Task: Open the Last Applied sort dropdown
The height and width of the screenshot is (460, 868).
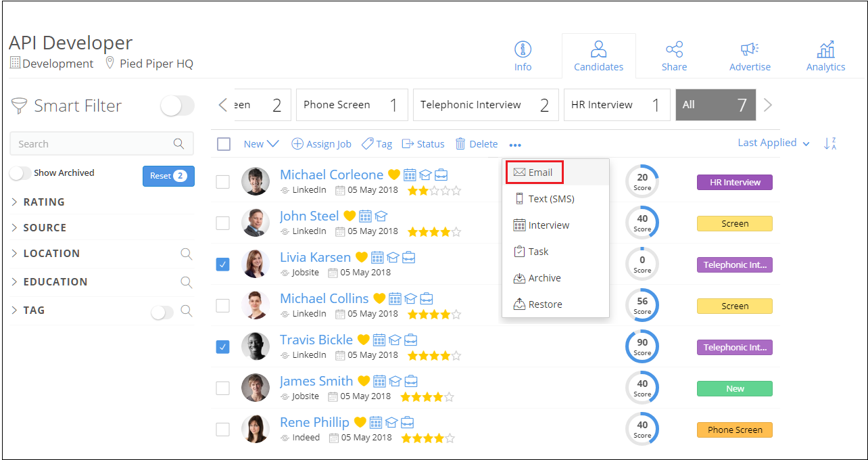Action: [773, 143]
